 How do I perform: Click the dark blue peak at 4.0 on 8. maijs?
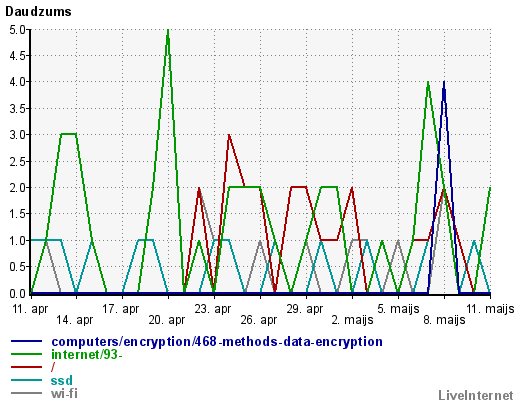click(x=444, y=83)
